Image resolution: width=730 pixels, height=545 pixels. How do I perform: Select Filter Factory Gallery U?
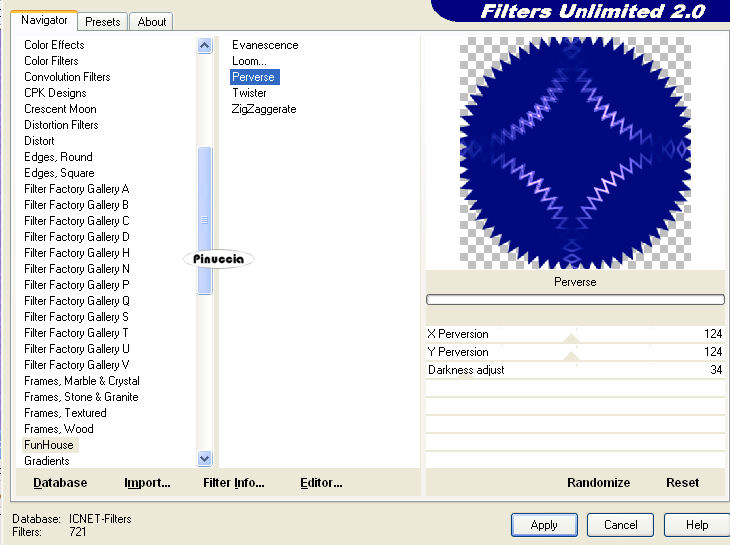(x=76, y=349)
